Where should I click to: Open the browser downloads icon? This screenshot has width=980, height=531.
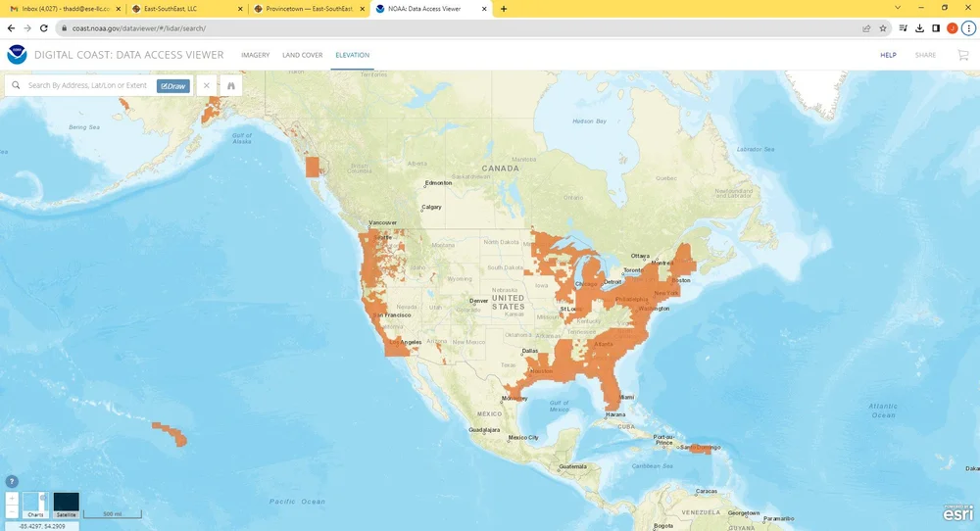tap(919, 28)
